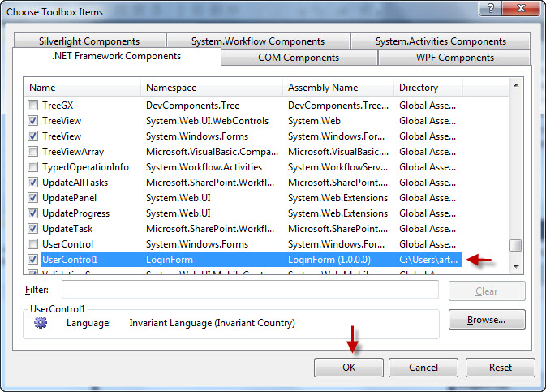Switch to the COM Components tab

(x=299, y=58)
